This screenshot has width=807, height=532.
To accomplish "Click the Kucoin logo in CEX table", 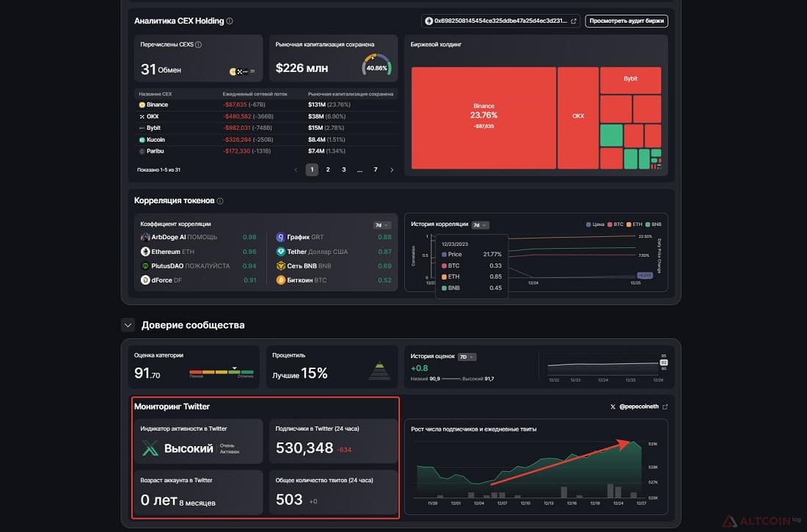I will pyautogui.click(x=142, y=139).
